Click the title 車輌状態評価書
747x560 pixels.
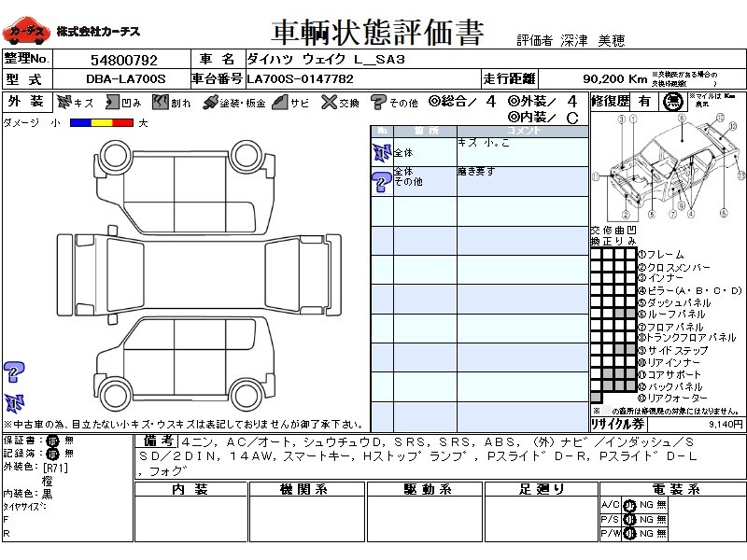click(377, 32)
